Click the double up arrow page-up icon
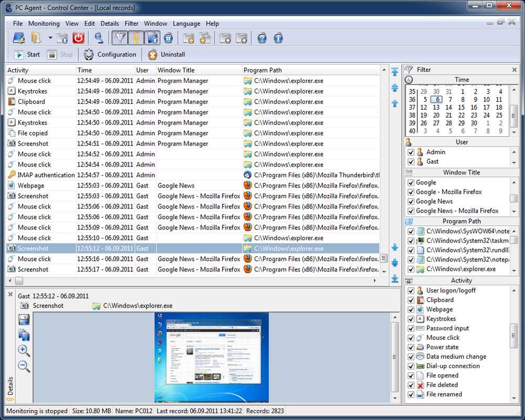The height and width of the screenshot is (420, 525). click(395, 88)
